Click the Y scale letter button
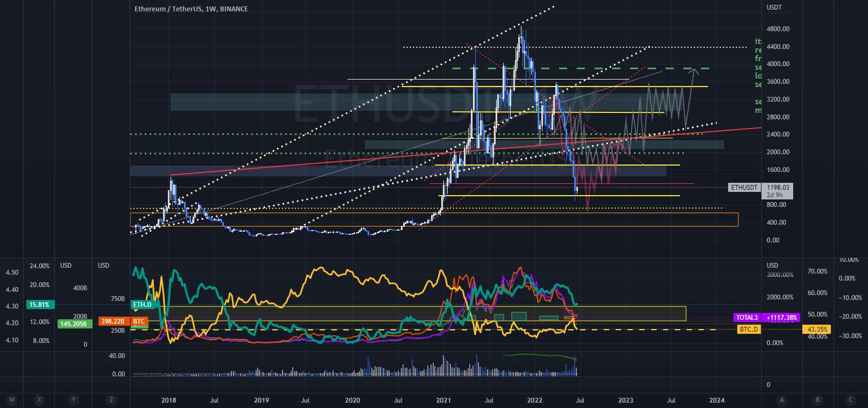The image size is (868, 408). (73, 400)
